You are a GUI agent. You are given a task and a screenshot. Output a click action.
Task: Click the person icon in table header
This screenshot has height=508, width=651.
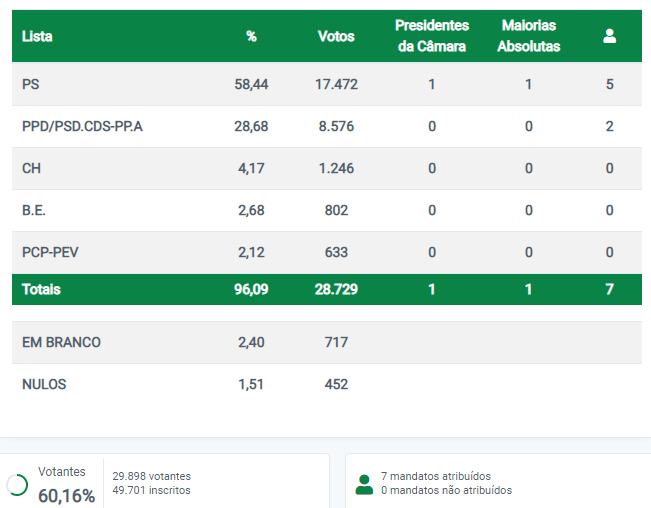tap(609, 36)
